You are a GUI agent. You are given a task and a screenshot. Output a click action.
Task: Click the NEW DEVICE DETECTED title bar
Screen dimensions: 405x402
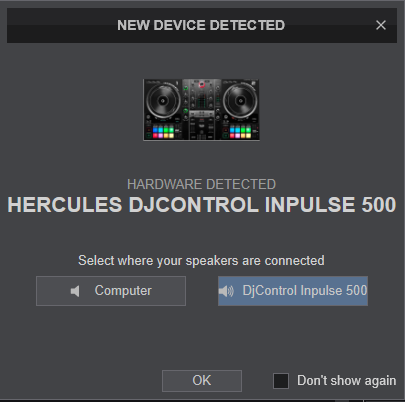pyautogui.click(x=202, y=25)
